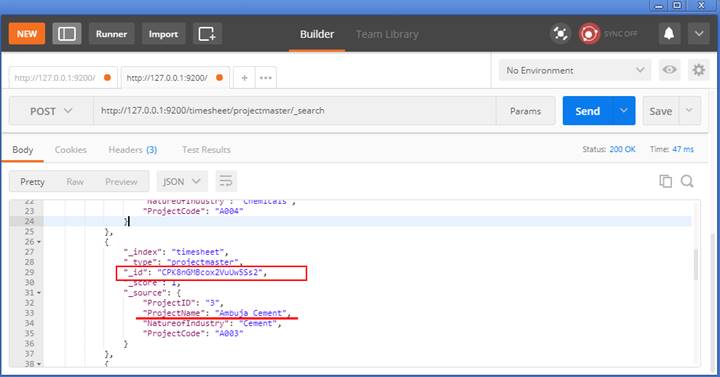Collapse the JSON block at line 38
This screenshot has width=720, height=377.
coord(39,364)
